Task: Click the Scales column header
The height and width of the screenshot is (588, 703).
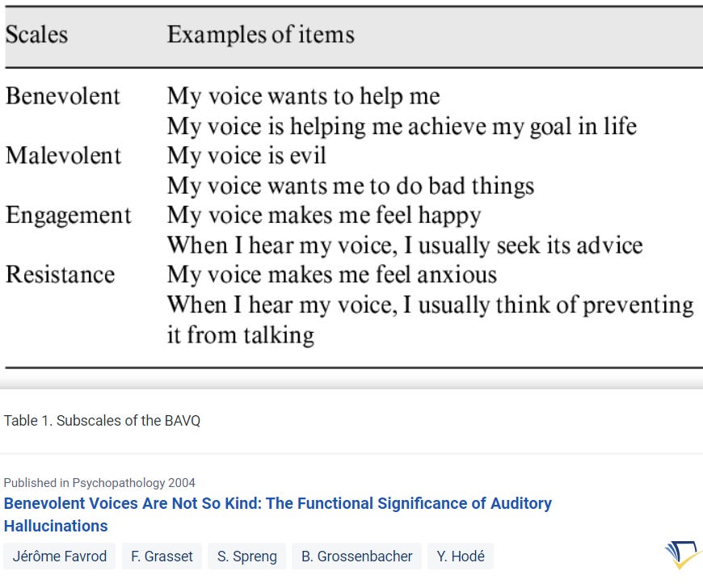Action: [x=36, y=35]
